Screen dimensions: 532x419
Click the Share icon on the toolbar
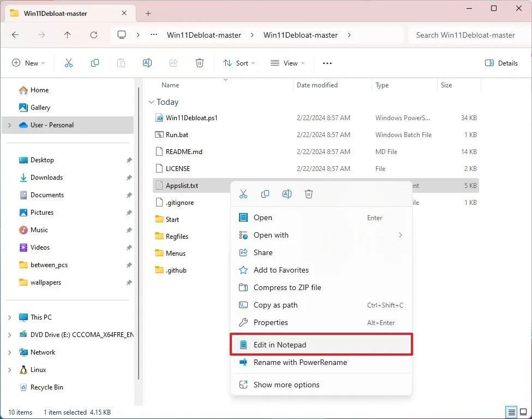pyautogui.click(x=174, y=63)
